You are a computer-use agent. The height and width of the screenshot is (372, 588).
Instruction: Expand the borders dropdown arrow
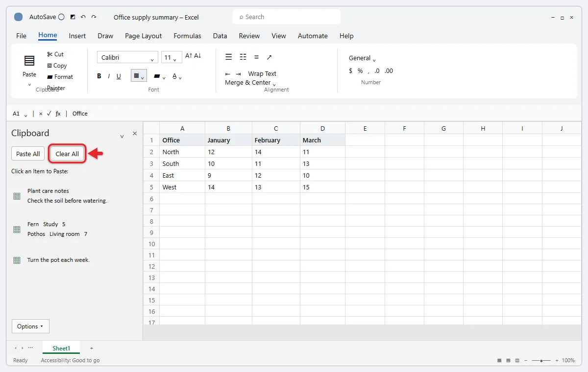[x=143, y=77]
